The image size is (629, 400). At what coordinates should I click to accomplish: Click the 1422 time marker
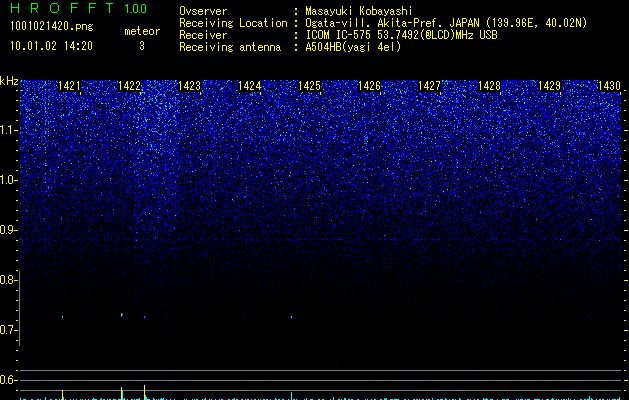(130, 86)
